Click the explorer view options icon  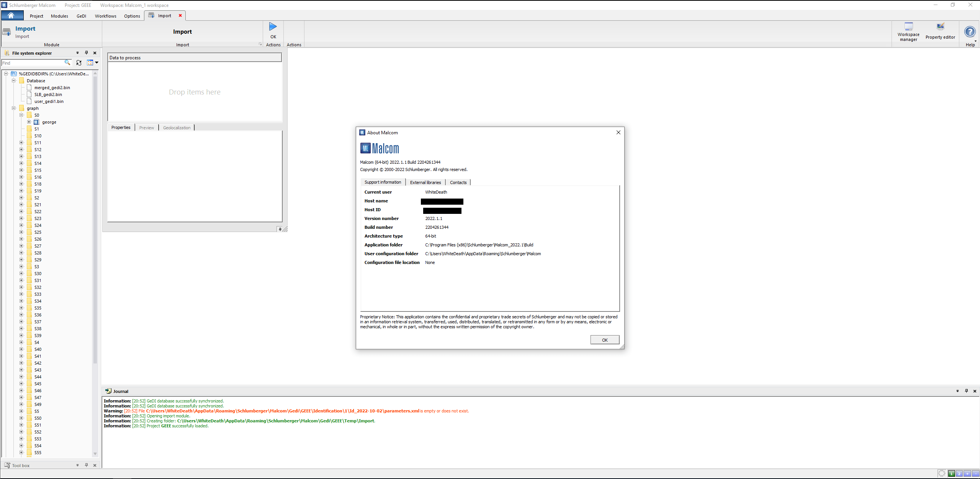90,63
